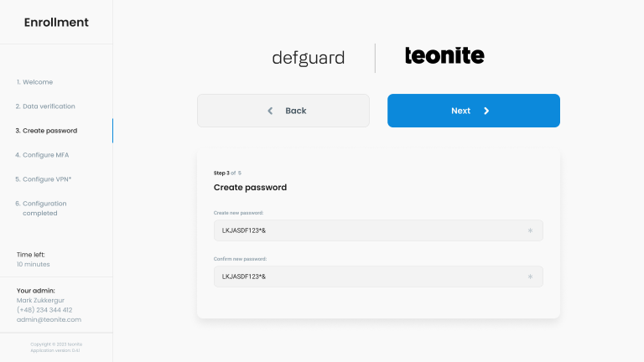644x362 pixels.
Task: Focus the Confirm new password input
Action: point(369,277)
